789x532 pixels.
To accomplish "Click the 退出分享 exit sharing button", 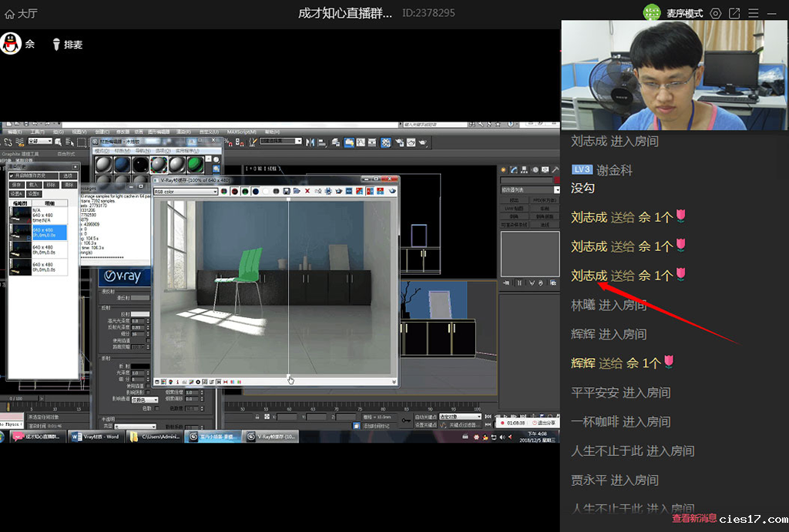I will (546, 423).
